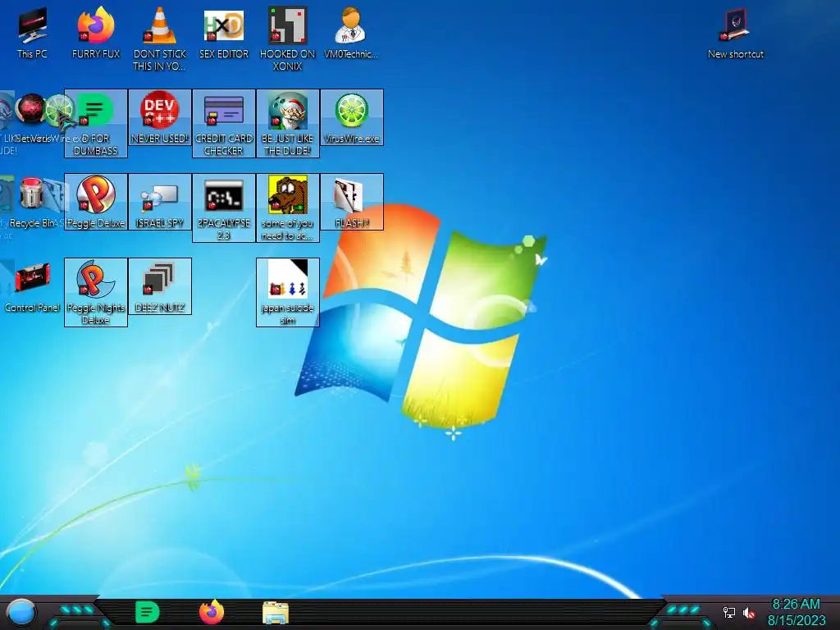The height and width of the screenshot is (630, 840).
Task: Click the muted volume tray icon
Action: point(748,612)
